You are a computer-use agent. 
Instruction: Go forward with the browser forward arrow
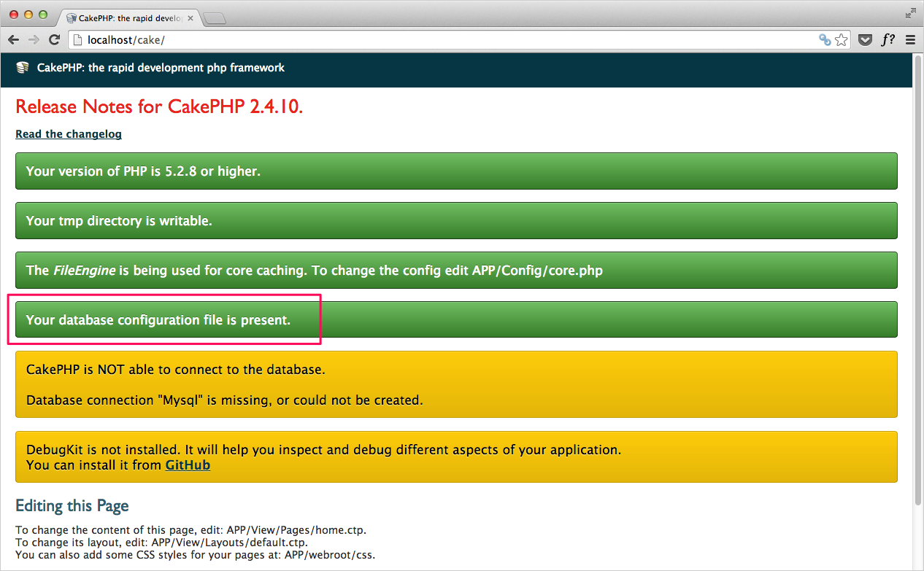click(34, 40)
